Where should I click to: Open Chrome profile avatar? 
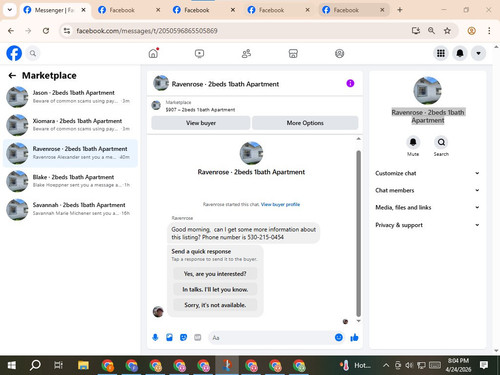(471, 31)
